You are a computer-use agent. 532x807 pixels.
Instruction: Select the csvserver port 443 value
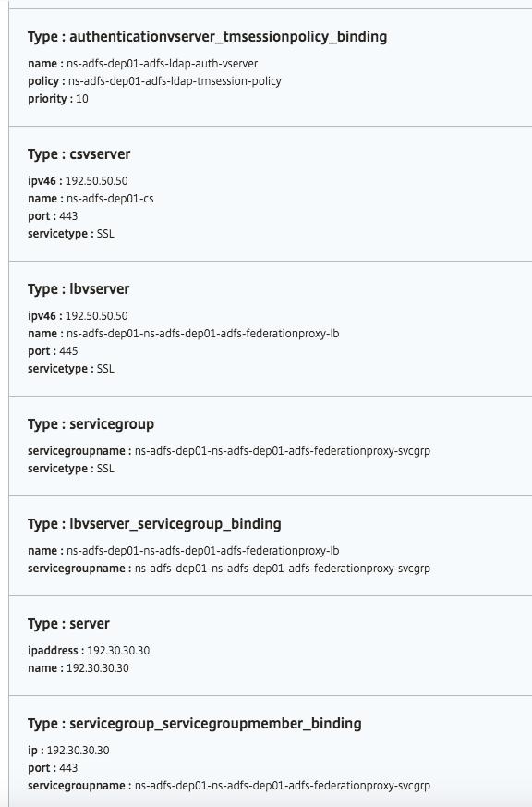click(x=68, y=216)
